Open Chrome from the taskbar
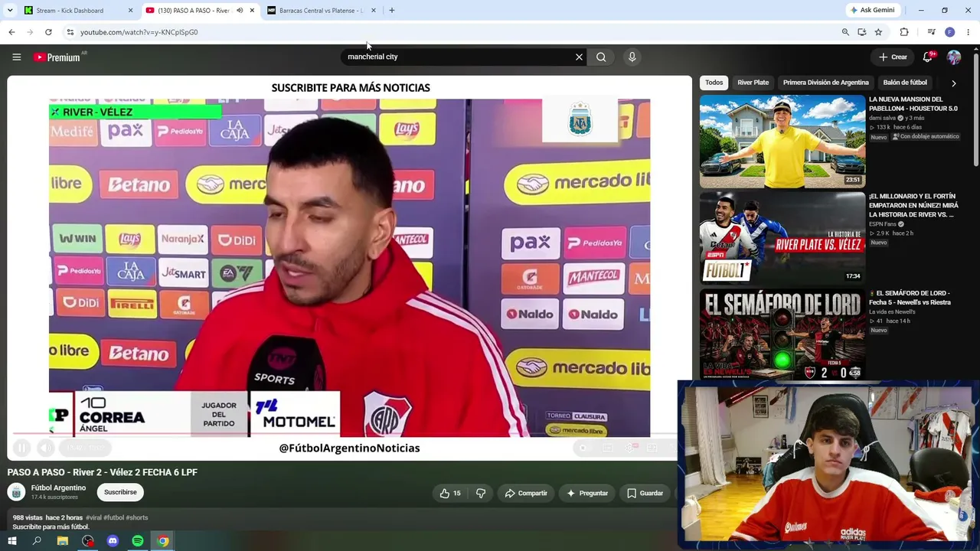Image resolution: width=980 pixels, height=551 pixels. coord(163,541)
